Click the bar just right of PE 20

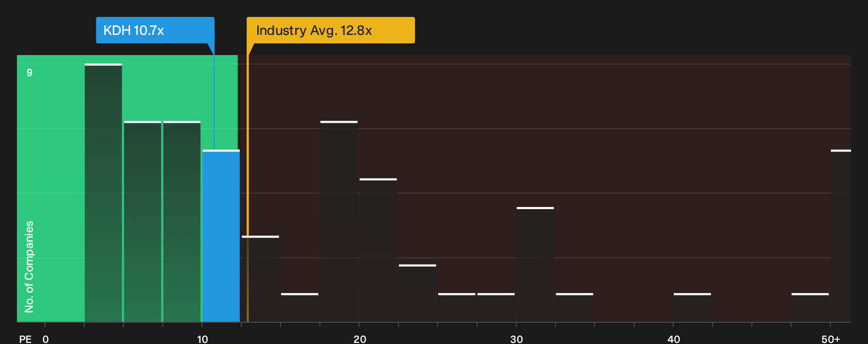click(x=378, y=250)
